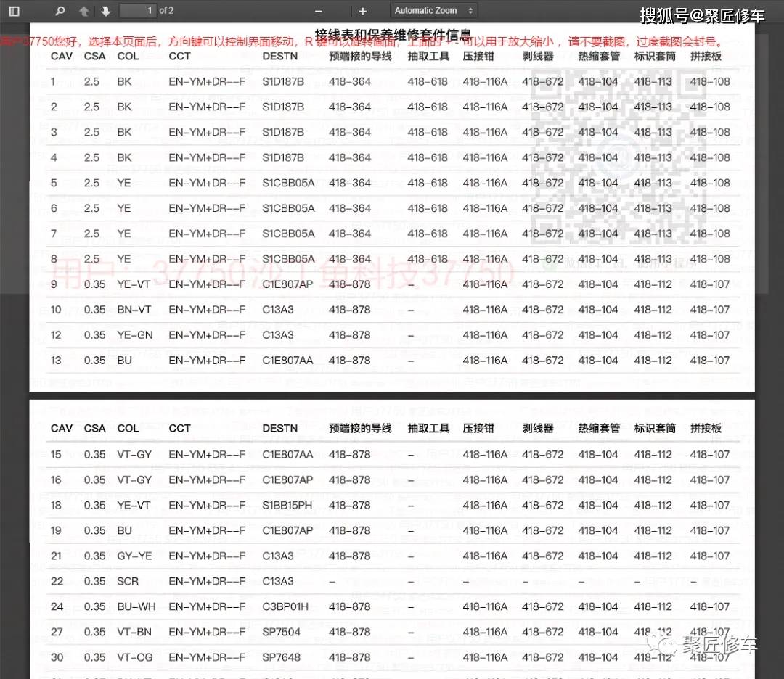
Task: Toggle the PDF viewer sidebar
Action: point(14,11)
